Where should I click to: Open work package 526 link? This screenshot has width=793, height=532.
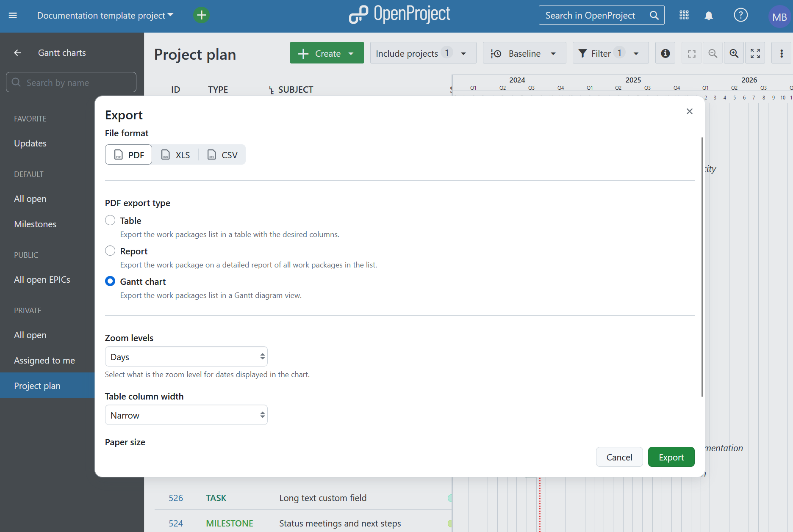pyautogui.click(x=176, y=498)
